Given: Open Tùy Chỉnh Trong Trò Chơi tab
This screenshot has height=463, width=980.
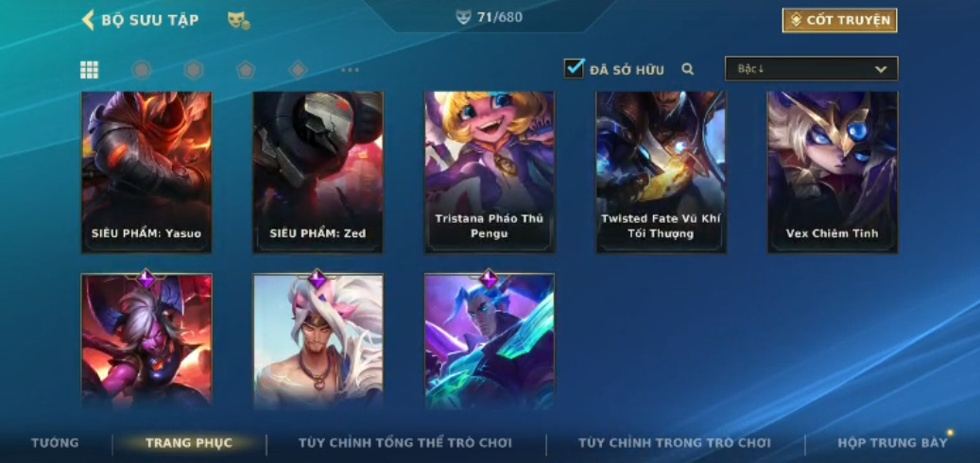Looking at the screenshot, I should tap(675, 443).
